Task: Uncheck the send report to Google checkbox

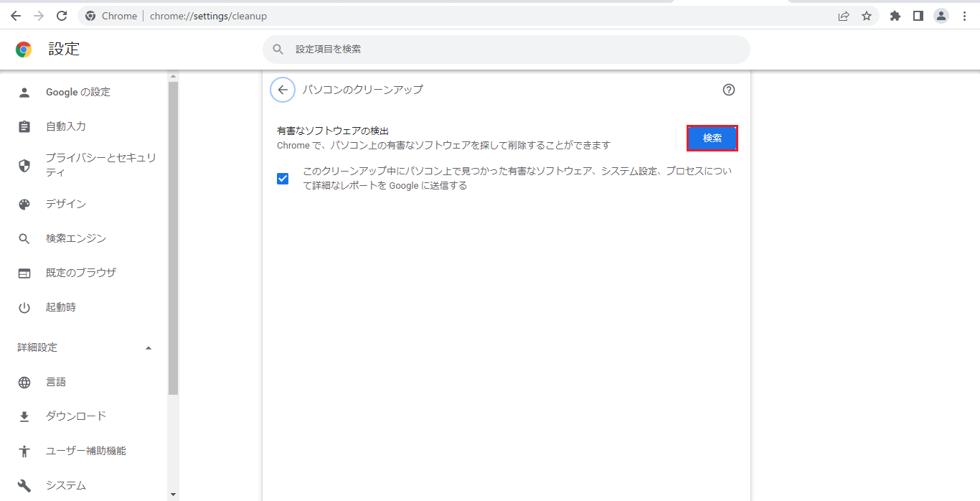Action: coord(283,179)
